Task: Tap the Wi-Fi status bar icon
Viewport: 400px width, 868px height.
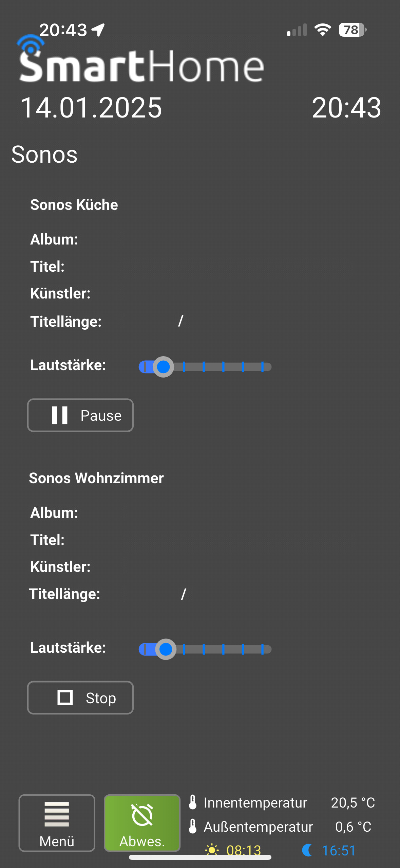Action: [323, 30]
